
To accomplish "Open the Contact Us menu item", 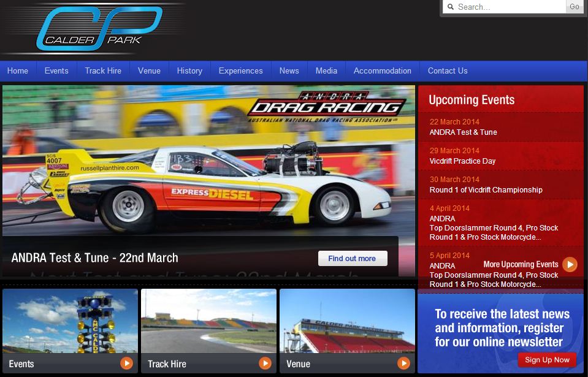I will pos(448,71).
